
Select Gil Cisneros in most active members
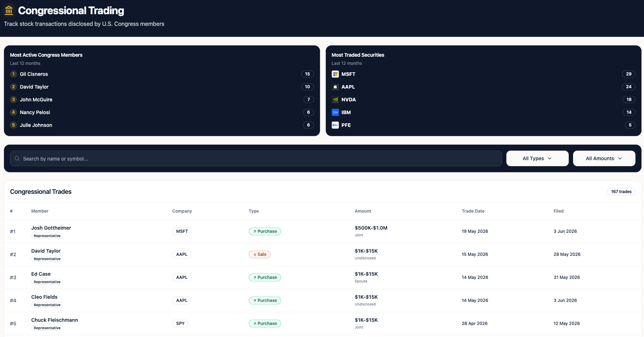[x=34, y=74]
